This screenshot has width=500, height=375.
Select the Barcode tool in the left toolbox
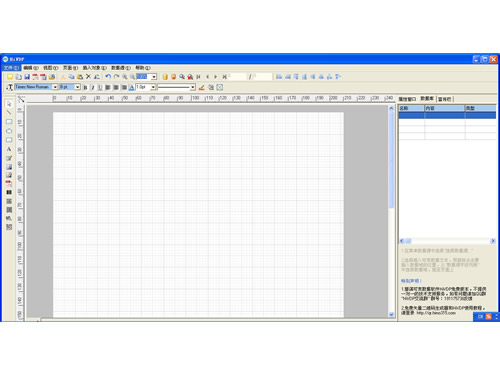point(9,192)
